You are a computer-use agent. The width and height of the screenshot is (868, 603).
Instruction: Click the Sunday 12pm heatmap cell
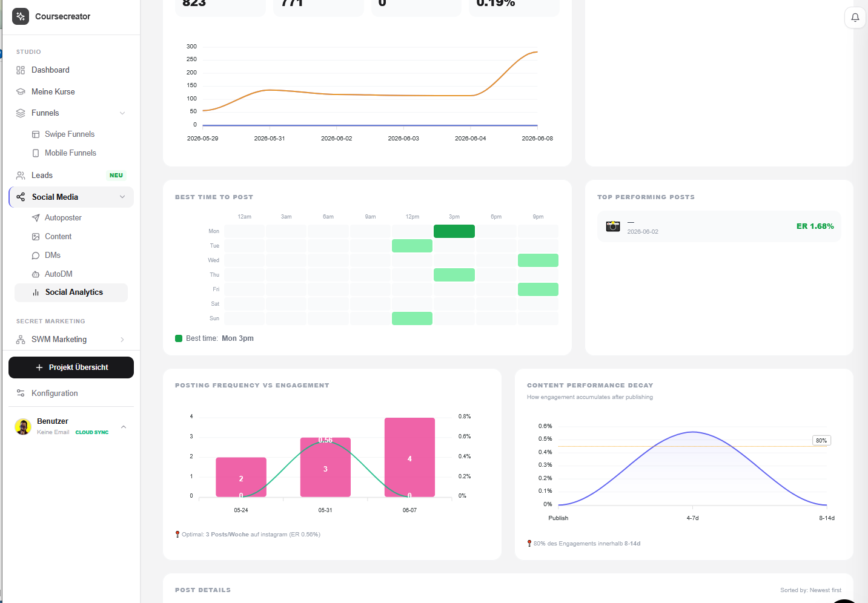tap(412, 318)
